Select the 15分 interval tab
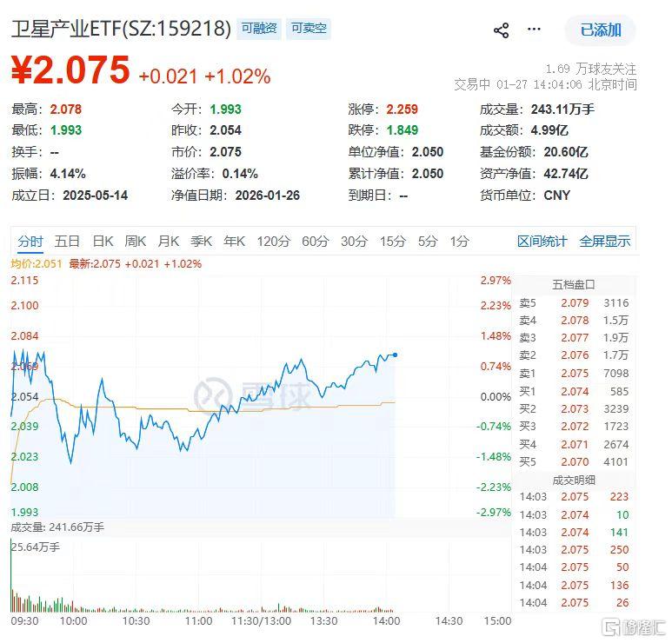This screenshot has width=672, height=643. click(x=393, y=242)
